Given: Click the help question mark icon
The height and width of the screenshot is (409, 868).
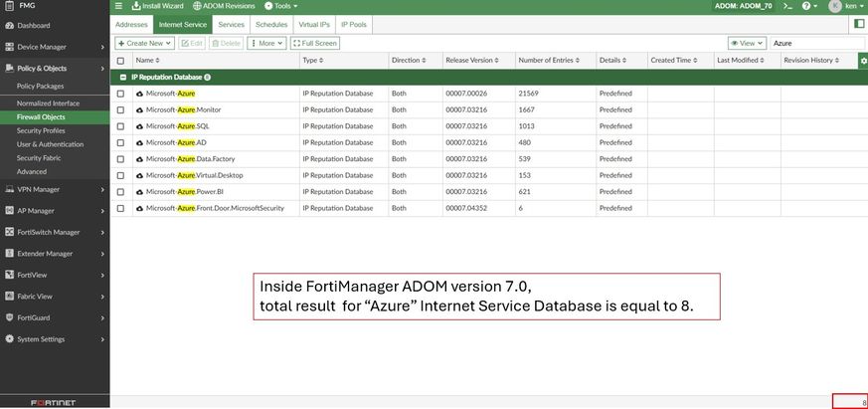Looking at the screenshot, I should tap(807, 6).
